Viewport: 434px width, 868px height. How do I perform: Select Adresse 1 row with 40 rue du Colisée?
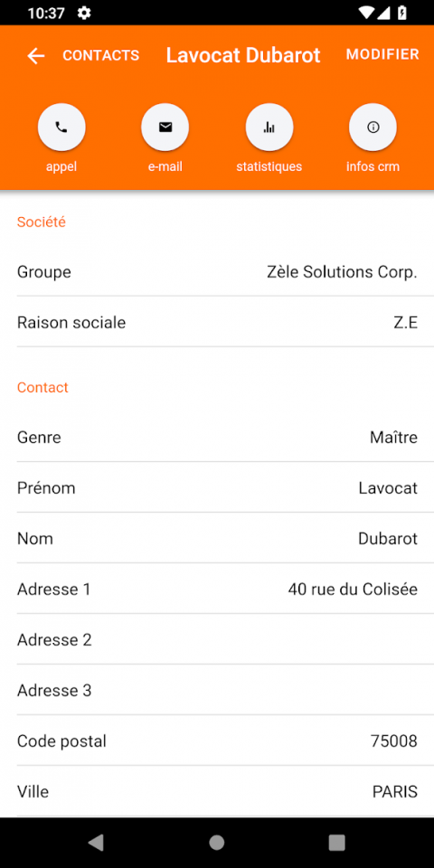point(217,589)
